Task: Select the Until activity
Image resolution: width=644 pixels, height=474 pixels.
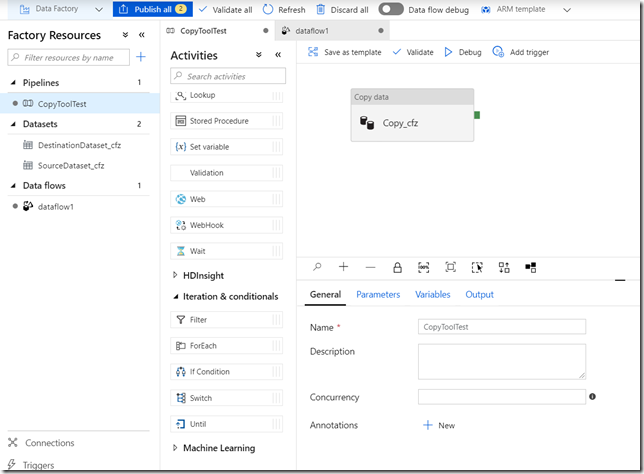Action: tap(226, 424)
